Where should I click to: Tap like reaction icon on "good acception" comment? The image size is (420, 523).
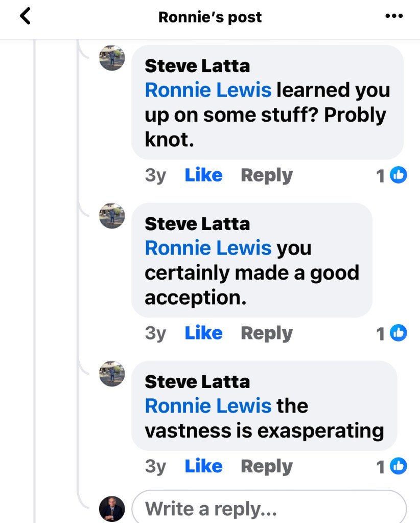click(398, 333)
